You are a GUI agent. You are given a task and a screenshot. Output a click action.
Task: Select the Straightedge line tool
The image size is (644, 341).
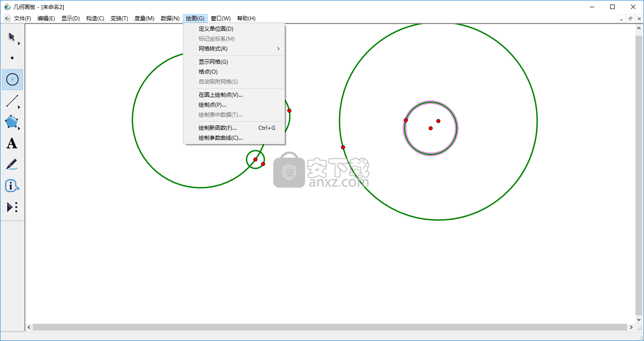12,101
